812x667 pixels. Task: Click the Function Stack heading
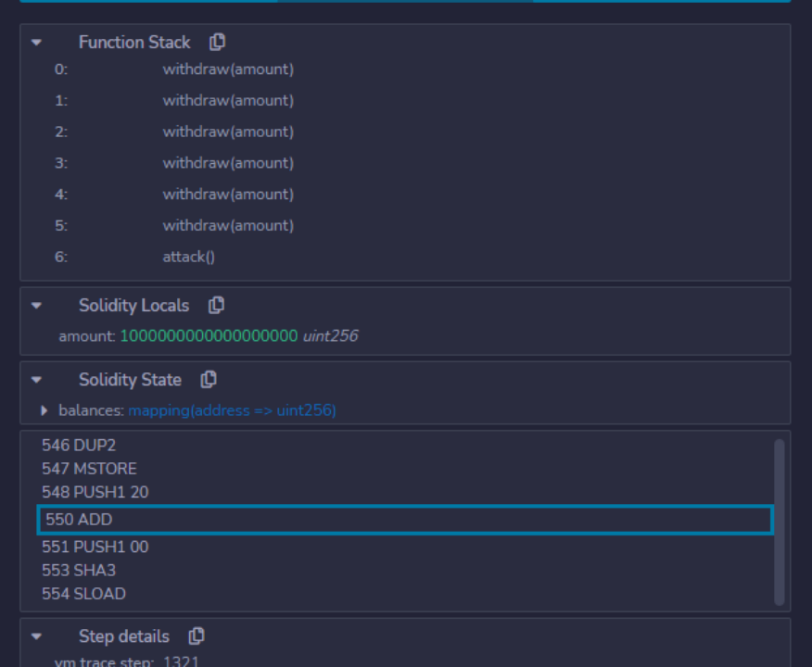pos(134,43)
